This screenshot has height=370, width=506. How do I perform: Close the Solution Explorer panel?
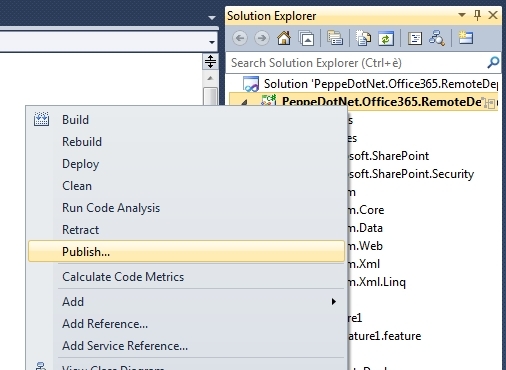tap(493, 15)
